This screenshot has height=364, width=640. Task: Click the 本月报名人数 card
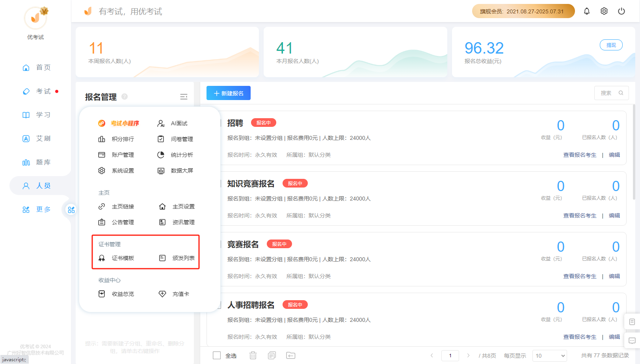point(355,52)
